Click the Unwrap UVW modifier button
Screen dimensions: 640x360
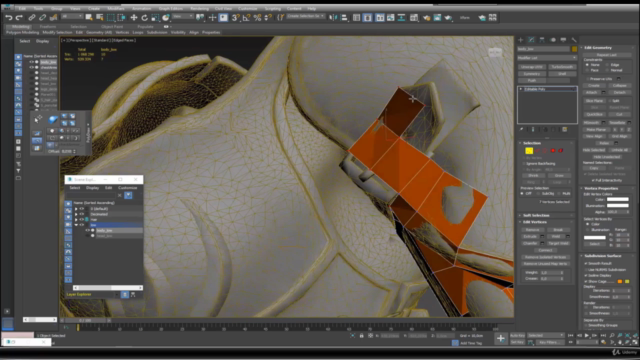pyautogui.click(x=532, y=67)
